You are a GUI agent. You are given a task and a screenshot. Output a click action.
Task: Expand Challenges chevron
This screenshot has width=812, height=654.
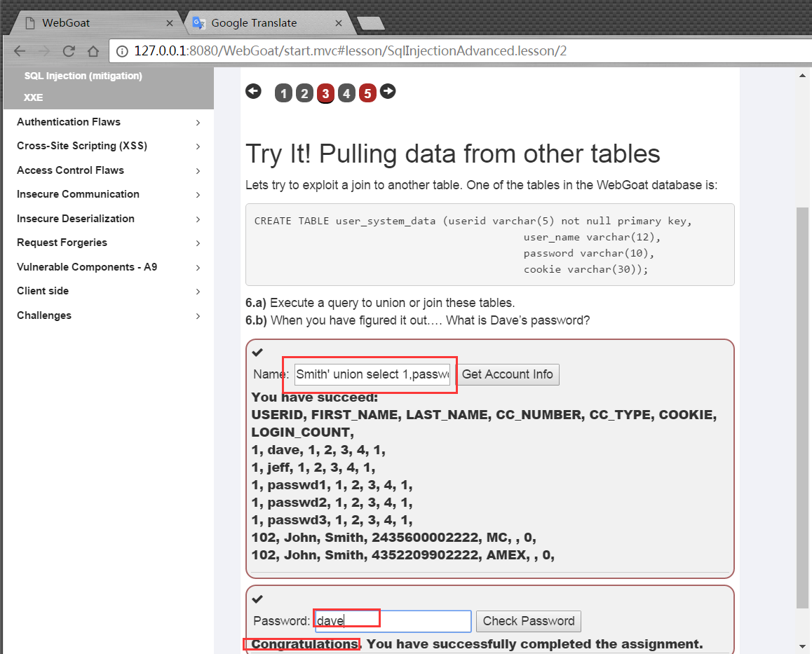pyautogui.click(x=198, y=316)
